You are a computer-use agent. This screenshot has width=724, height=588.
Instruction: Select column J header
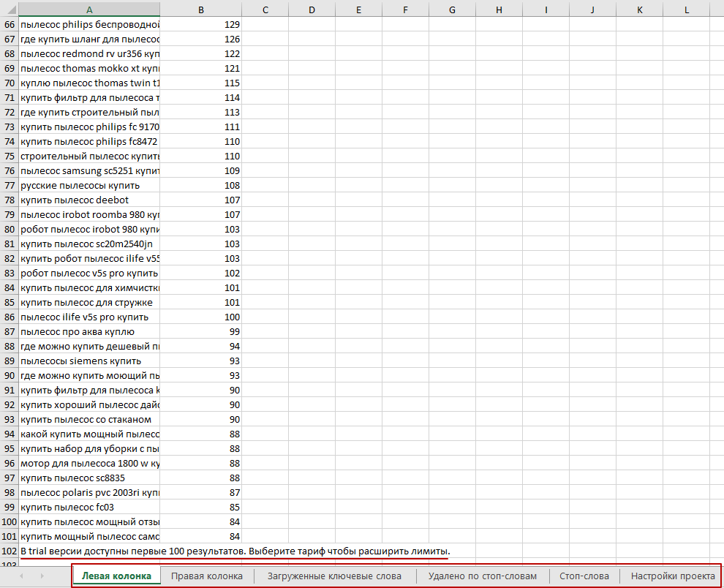[x=593, y=10]
